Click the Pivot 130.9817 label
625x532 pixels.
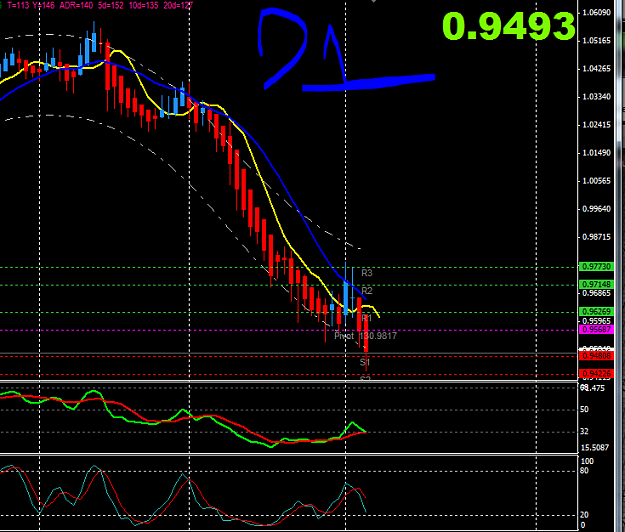coord(366,336)
